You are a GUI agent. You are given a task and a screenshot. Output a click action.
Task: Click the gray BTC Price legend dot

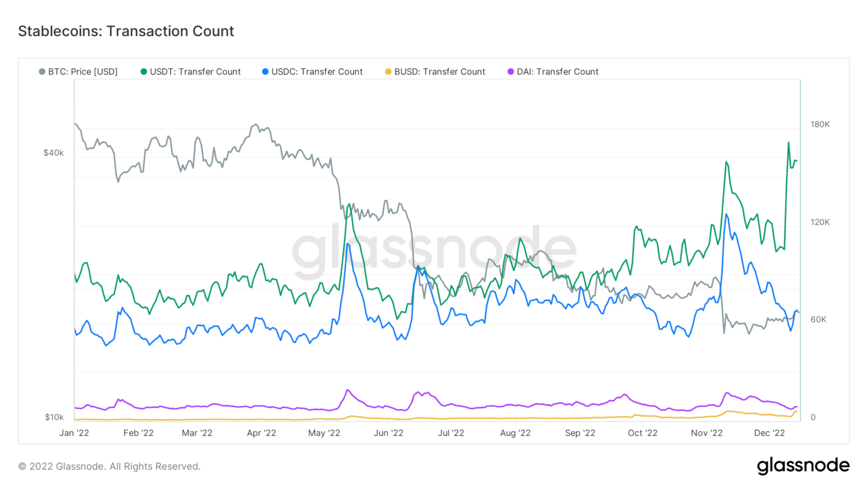coord(42,72)
